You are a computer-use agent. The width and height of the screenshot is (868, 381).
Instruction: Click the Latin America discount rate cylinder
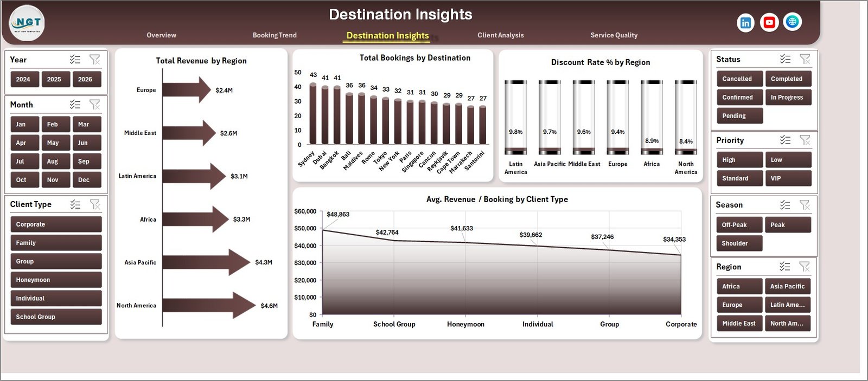click(x=515, y=117)
